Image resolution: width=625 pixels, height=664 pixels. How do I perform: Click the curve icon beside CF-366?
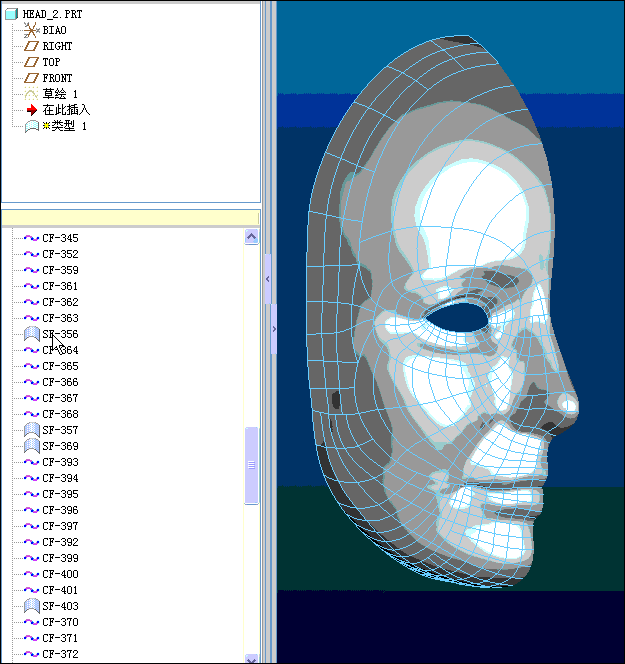coord(32,382)
